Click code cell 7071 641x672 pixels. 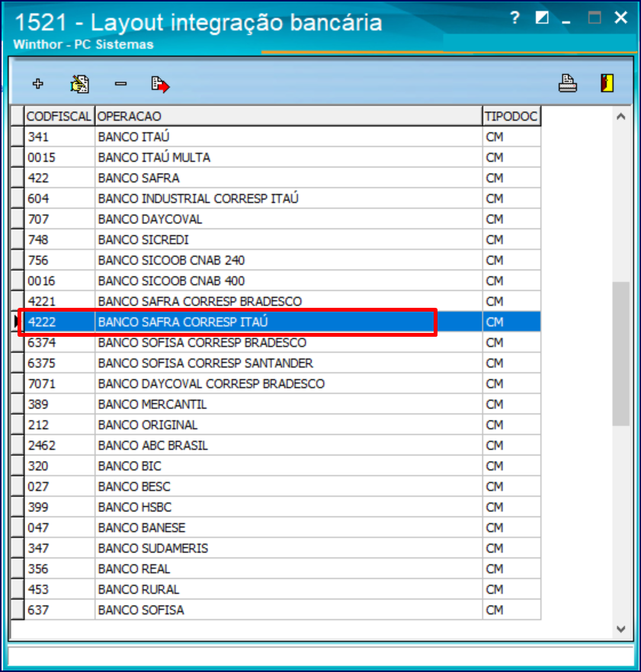pos(59,383)
